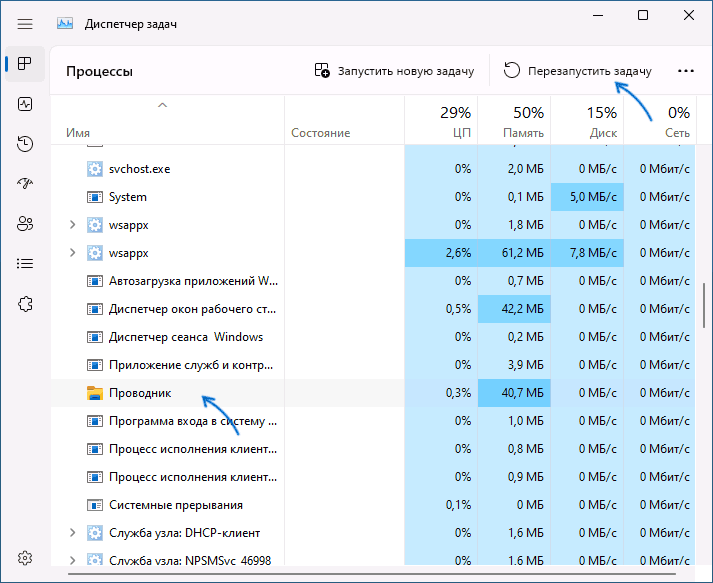Select Автозагрузка приложений W... row
Image resolution: width=713 pixels, height=583 pixels.
point(373,281)
